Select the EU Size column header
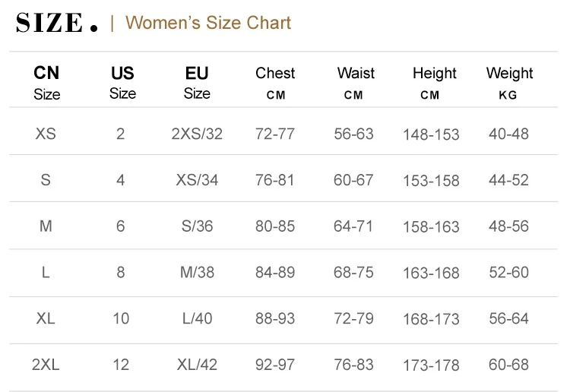 [197, 83]
